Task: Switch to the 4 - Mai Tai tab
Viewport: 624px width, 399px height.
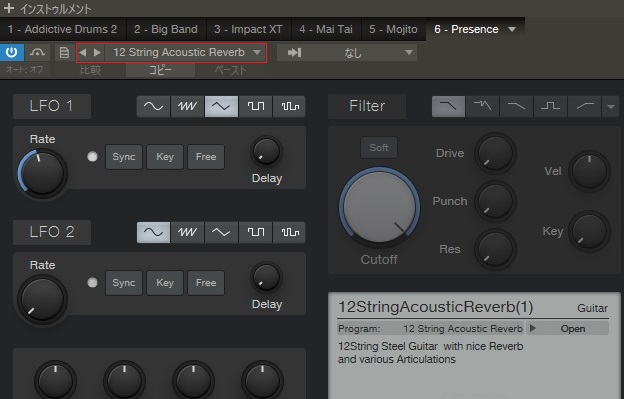Action: 326,29
